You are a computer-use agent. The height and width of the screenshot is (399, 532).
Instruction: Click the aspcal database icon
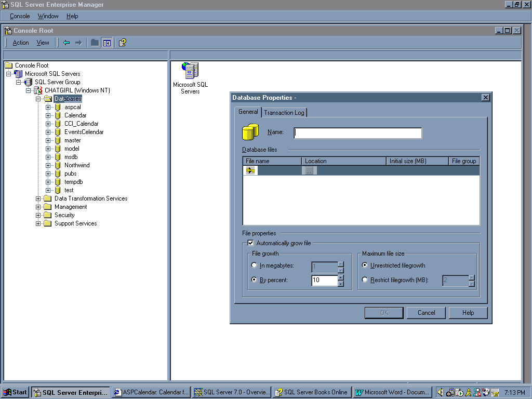[58, 107]
